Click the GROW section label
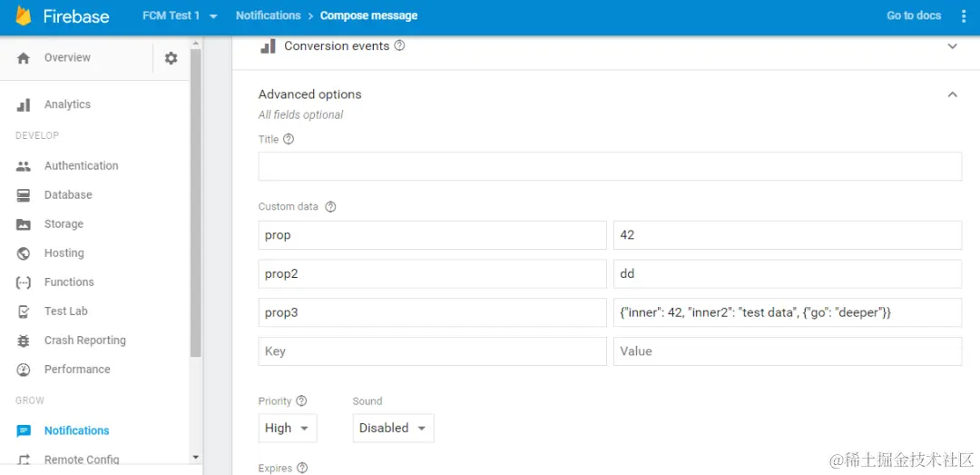 click(x=29, y=401)
